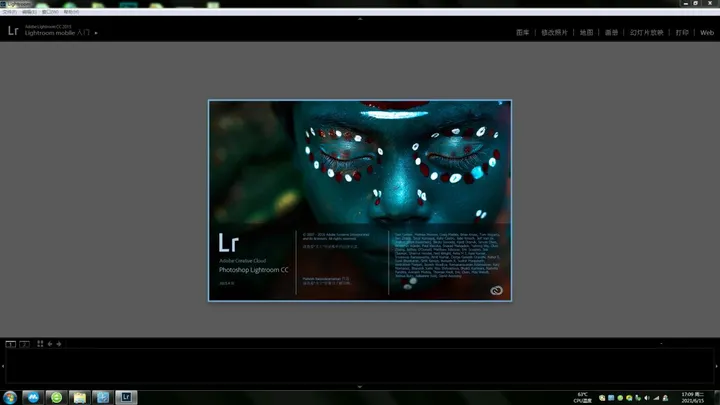Open the Windows Start button

click(x=10, y=398)
